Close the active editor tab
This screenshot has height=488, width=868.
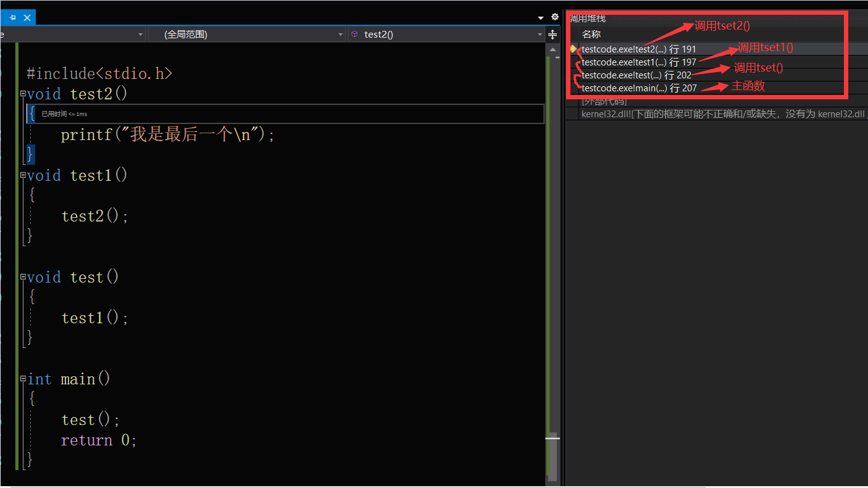27,18
